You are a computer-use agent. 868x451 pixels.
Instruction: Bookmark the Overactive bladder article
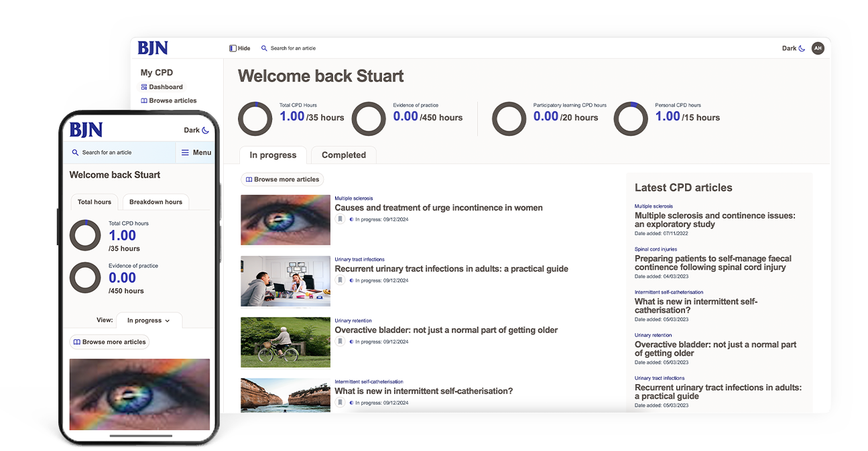tap(340, 342)
